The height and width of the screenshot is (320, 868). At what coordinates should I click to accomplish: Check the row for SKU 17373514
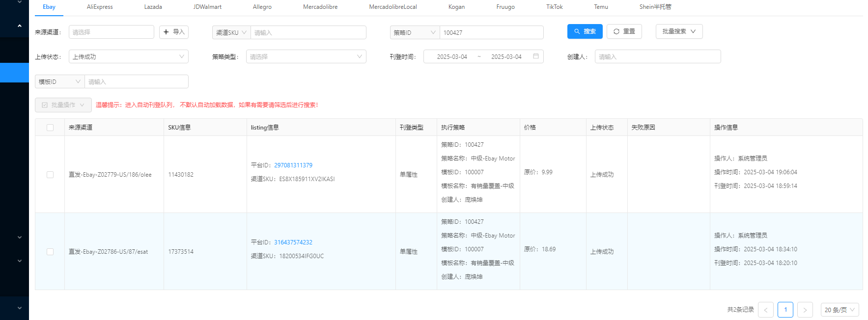(50, 252)
